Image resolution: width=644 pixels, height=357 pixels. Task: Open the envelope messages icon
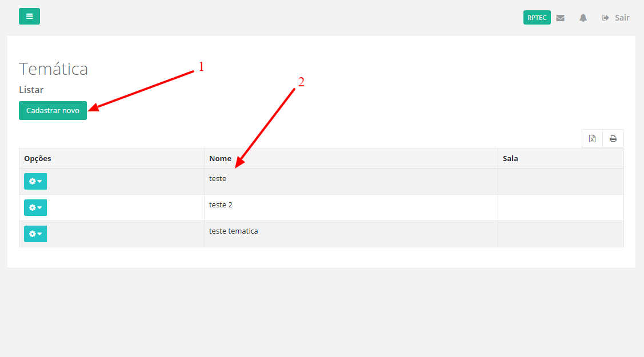pos(560,18)
